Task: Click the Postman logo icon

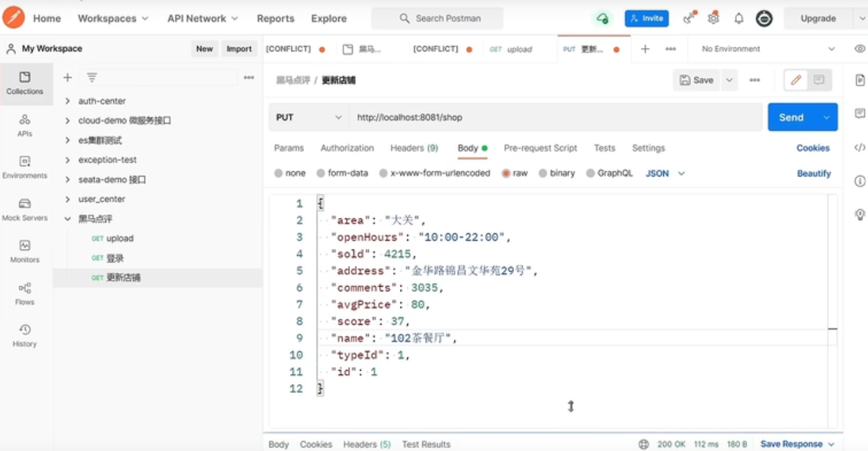Action: (14, 18)
